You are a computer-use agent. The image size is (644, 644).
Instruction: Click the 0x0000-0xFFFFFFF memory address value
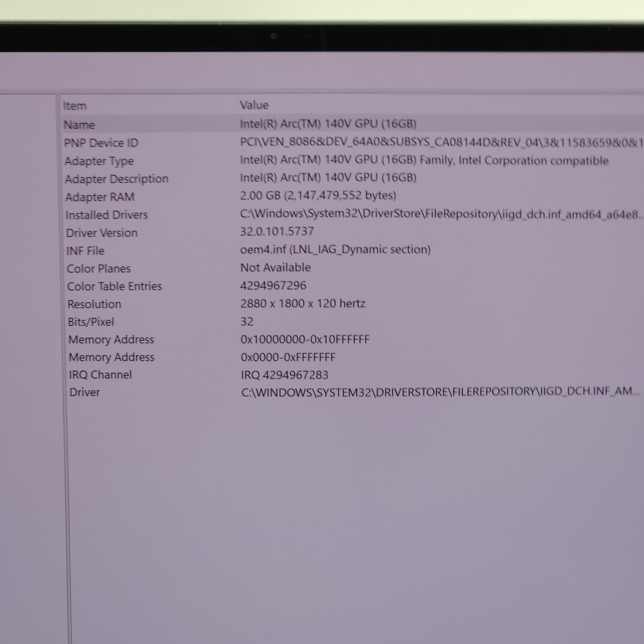point(288,357)
